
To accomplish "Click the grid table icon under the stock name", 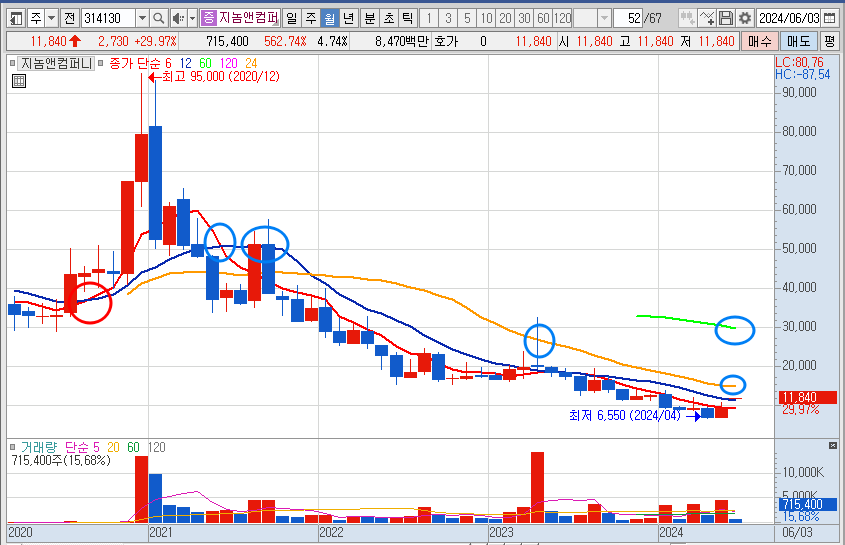I will (19, 81).
